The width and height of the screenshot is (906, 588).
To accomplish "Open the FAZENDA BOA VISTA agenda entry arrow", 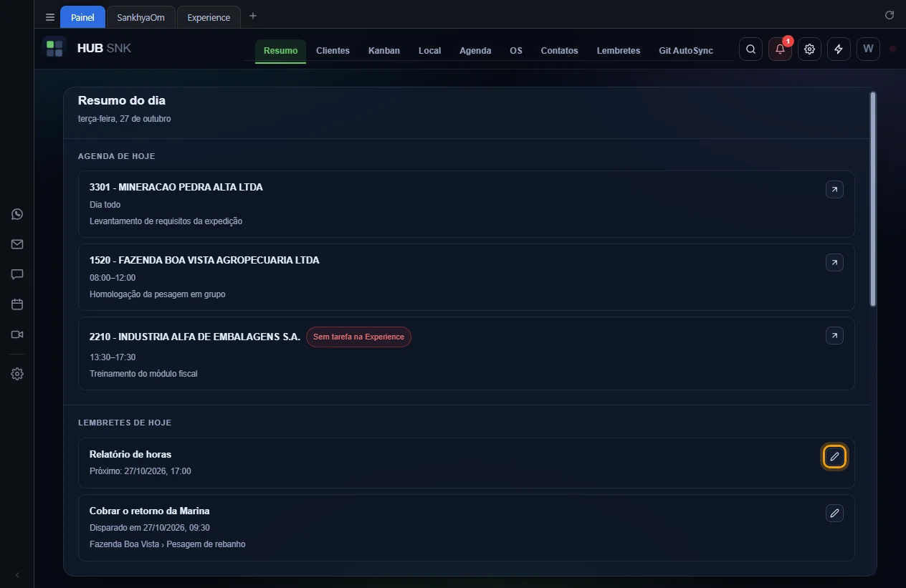I will [834, 263].
